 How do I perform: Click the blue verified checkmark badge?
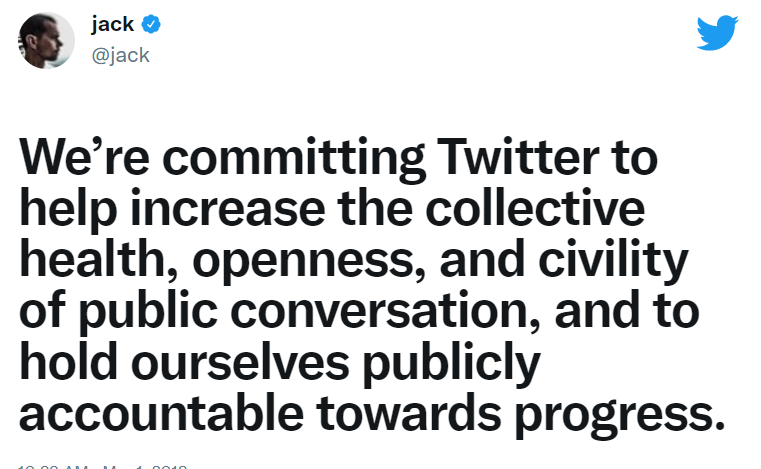(151, 24)
